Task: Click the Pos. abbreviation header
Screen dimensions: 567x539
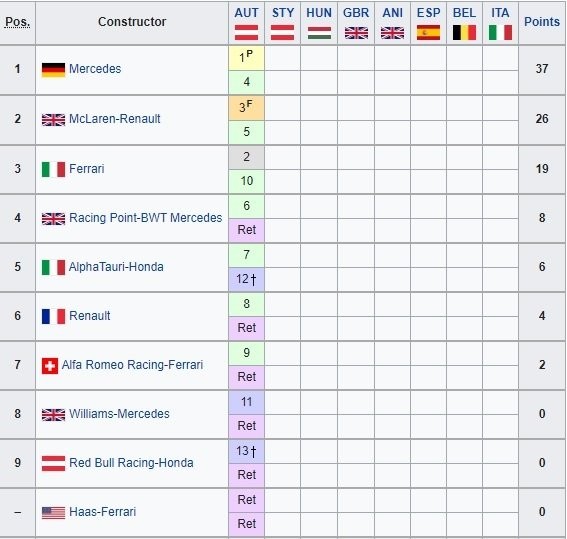Action: tap(17, 22)
